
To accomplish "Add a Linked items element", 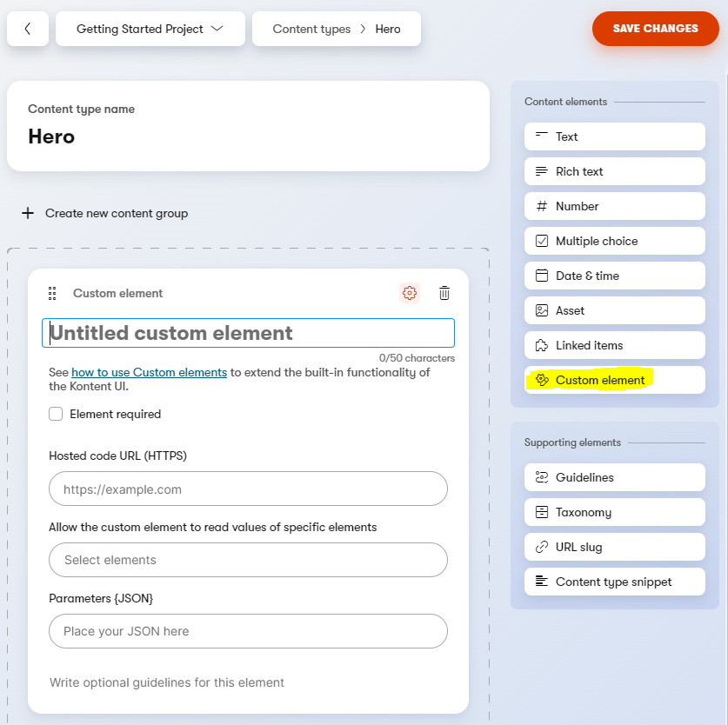I will pyautogui.click(x=614, y=345).
